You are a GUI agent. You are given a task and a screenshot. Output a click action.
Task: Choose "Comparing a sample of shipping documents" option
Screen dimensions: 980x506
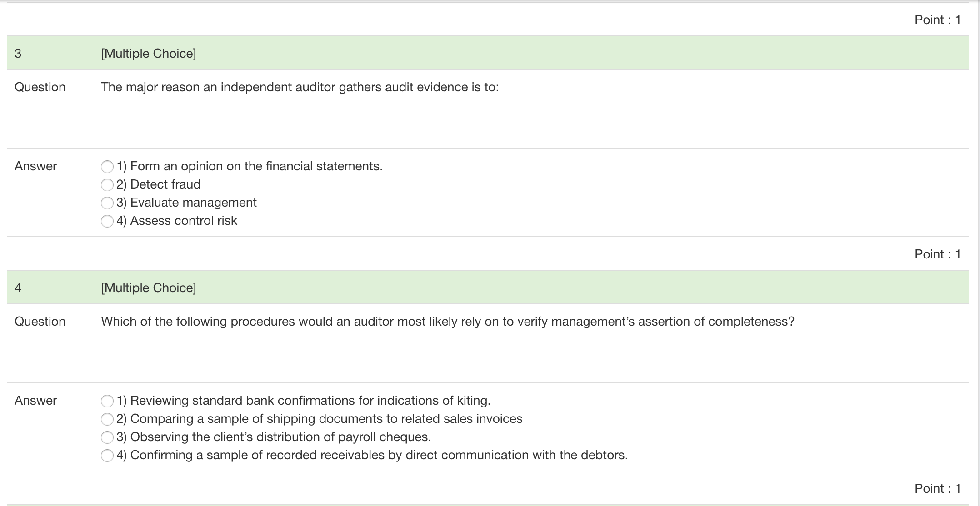coord(107,419)
